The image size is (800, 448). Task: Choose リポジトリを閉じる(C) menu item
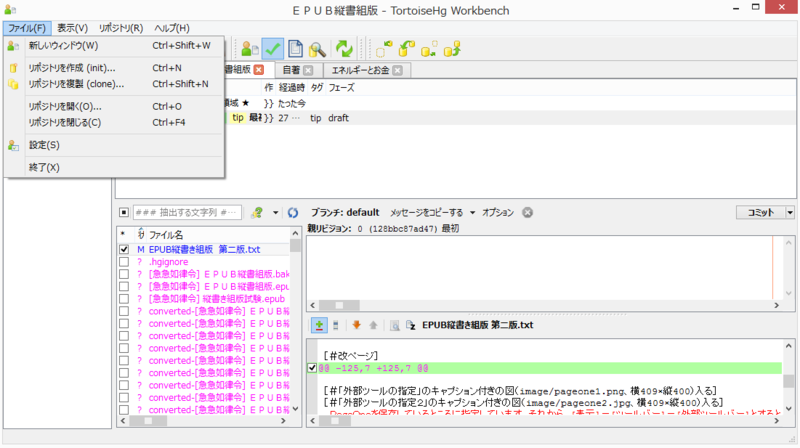[115, 122]
